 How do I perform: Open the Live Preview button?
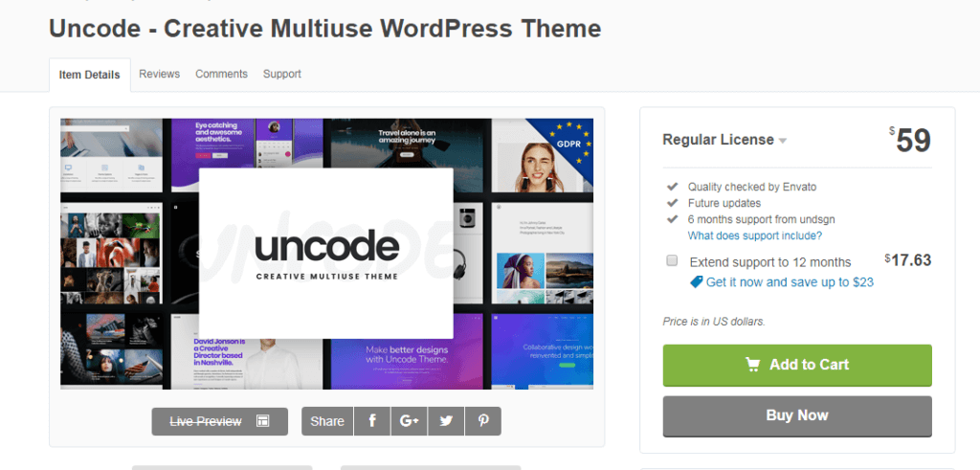220,421
